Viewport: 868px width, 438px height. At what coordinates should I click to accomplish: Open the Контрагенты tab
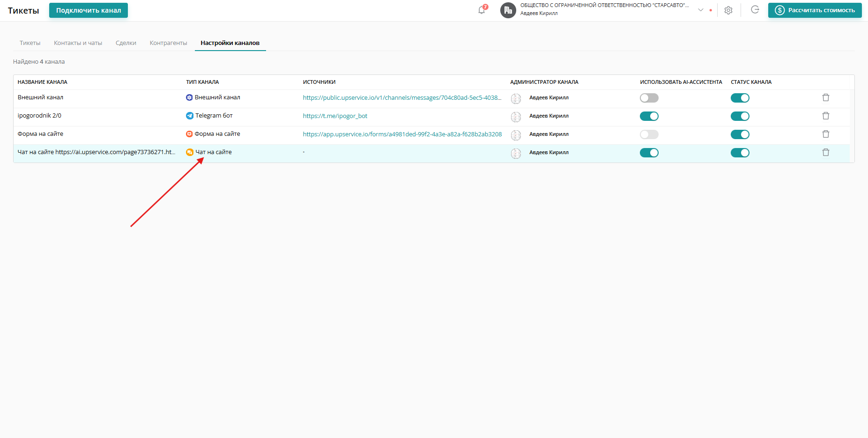(169, 43)
